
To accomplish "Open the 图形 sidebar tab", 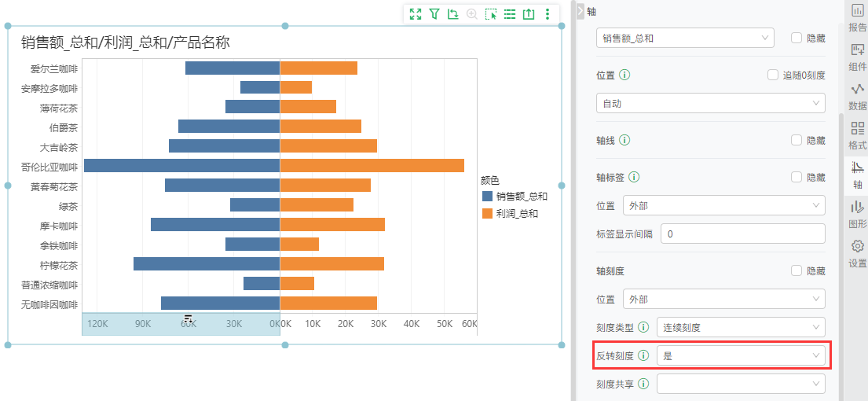I will pyautogui.click(x=858, y=215).
